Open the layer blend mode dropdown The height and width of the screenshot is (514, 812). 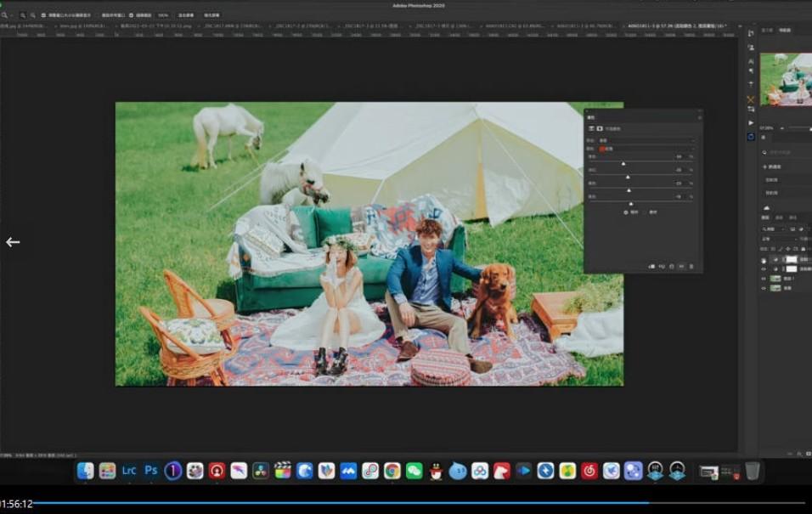(x=773, y=239)
